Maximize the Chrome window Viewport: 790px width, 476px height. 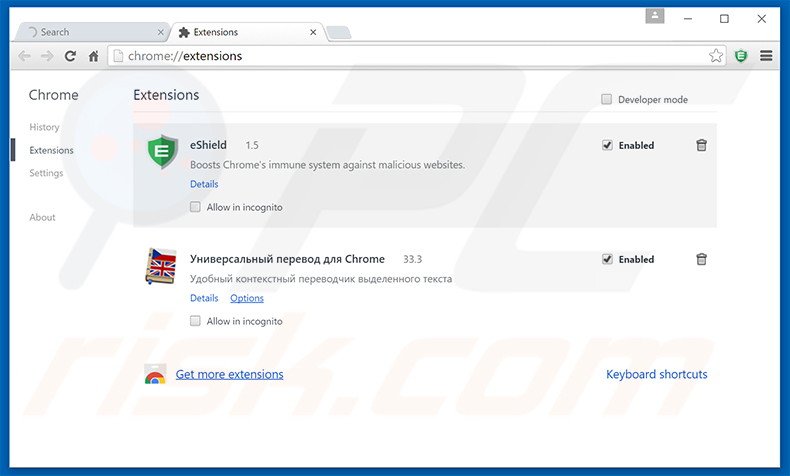(725, 19)
